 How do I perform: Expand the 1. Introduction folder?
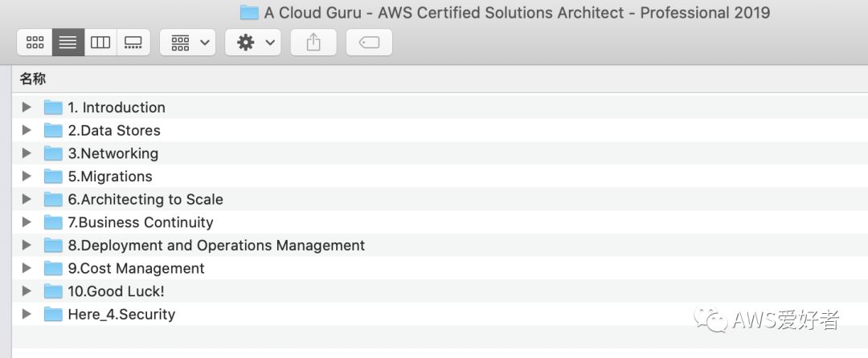[x=27, y=107]
